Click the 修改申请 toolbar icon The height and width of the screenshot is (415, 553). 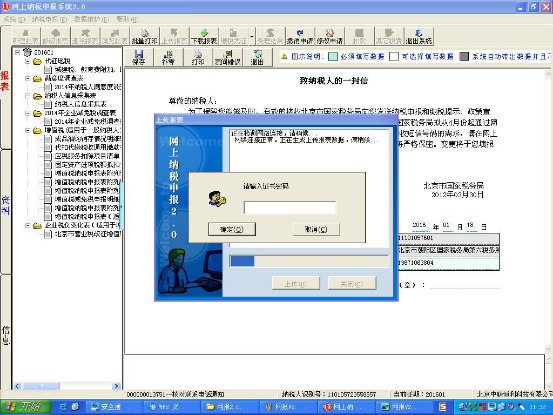[329, 36]
